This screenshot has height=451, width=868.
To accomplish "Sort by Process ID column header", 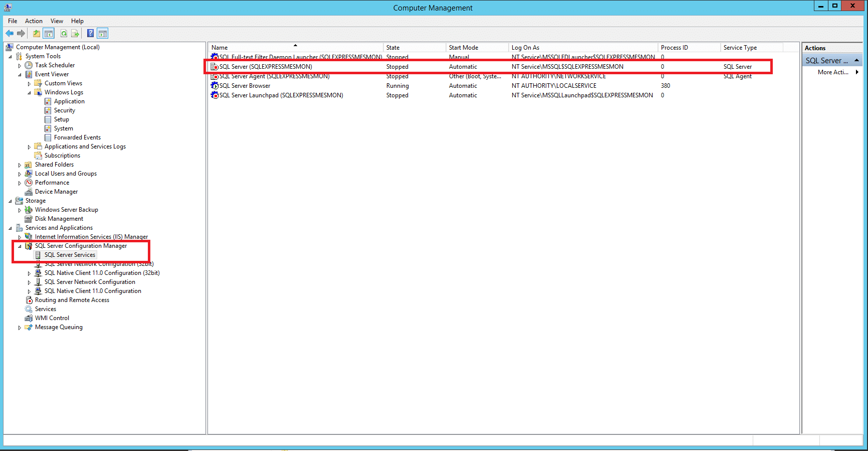I will tap(690, 48).
